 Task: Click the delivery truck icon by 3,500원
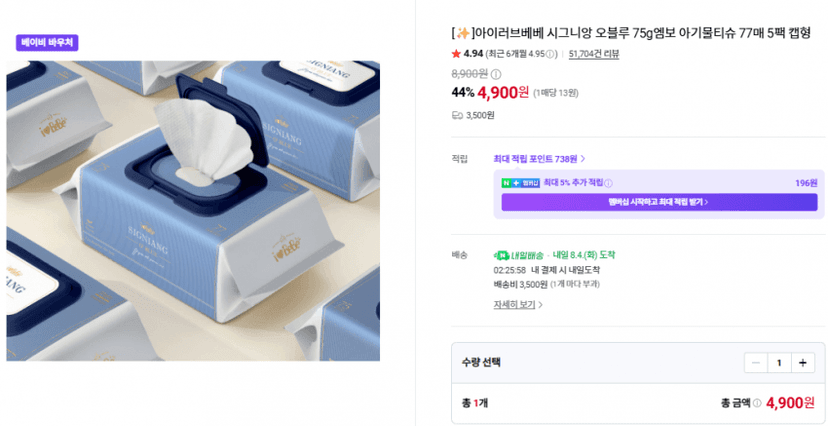pos(457,115)
